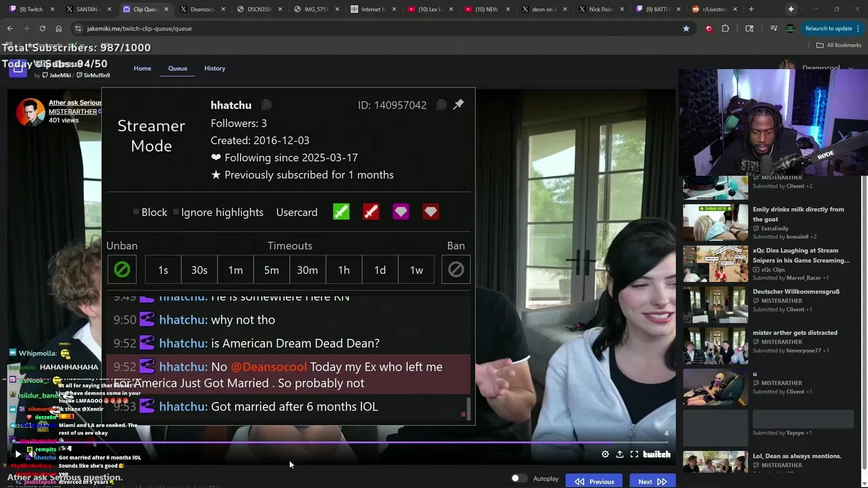Toggle the Block checkbox
This screenshot has width=868, height=488.
[136, 212]
